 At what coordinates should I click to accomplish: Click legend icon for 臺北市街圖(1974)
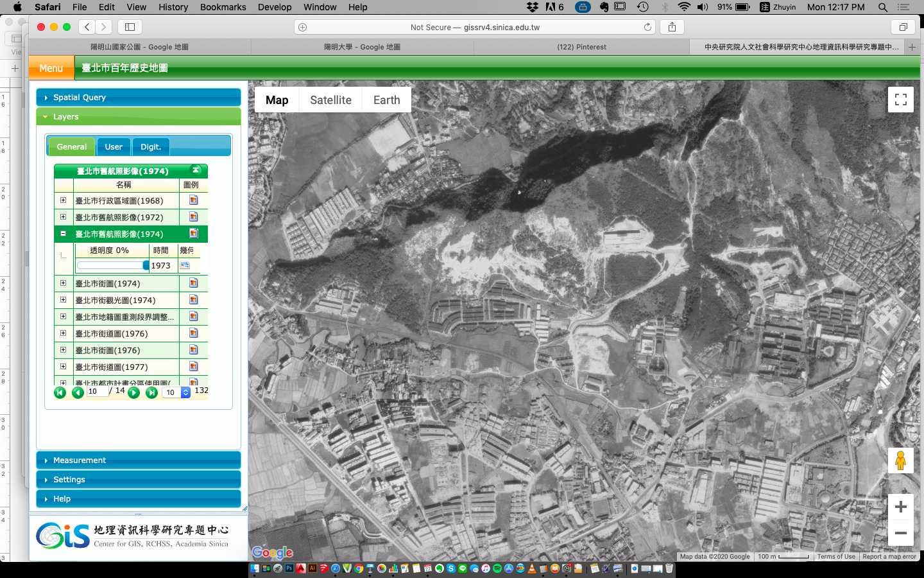tap(193, 283)
